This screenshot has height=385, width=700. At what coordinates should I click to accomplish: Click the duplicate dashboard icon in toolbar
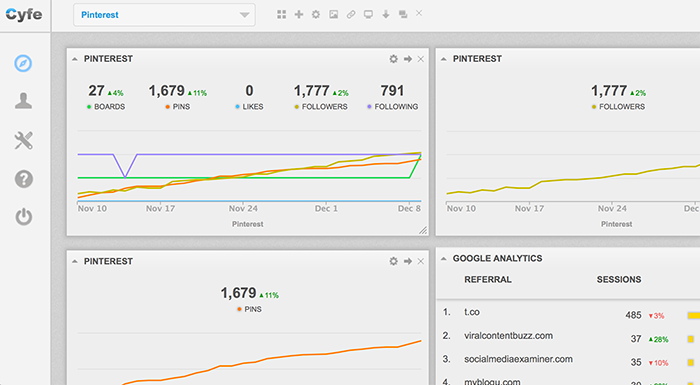403,14
